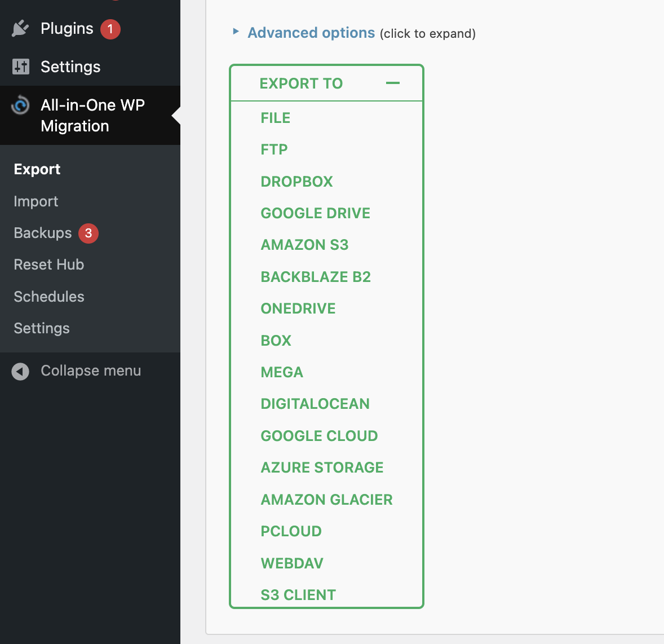Click the Plugins update count badge
The height and width of the screenshot is (644, 664).
tap(110, 29)
